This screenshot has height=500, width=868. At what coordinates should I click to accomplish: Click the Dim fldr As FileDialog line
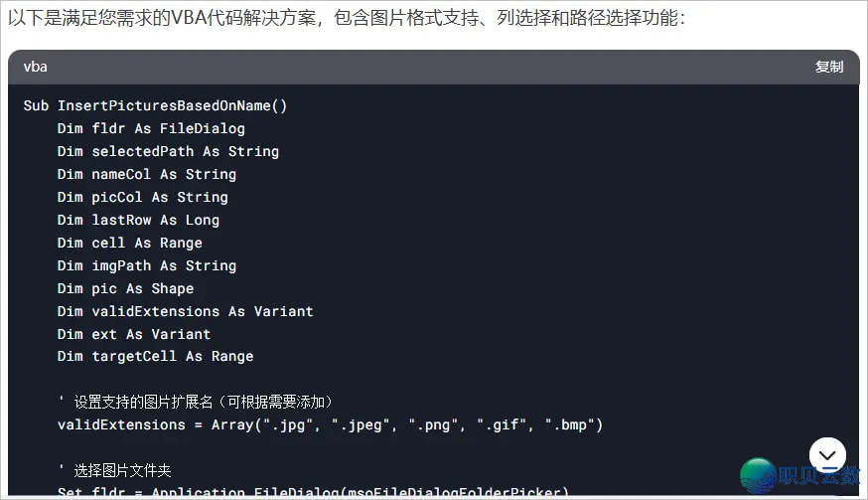click(151, 128)
